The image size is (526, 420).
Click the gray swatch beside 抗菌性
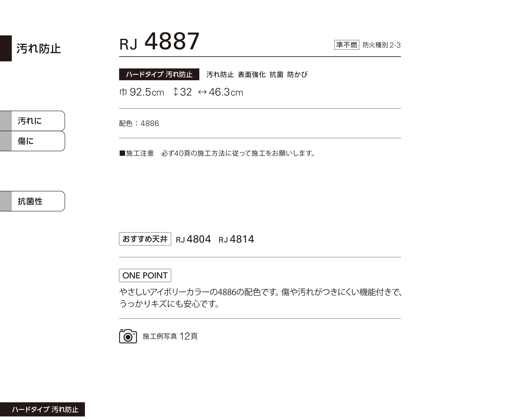point(6,201)
